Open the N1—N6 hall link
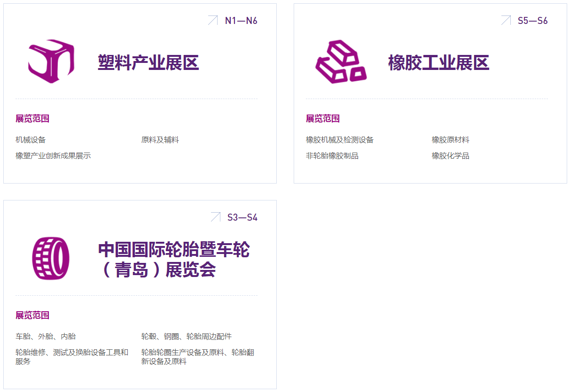Image resolution: width=570 pixels, height=392 pixels. tap(241, 21)
